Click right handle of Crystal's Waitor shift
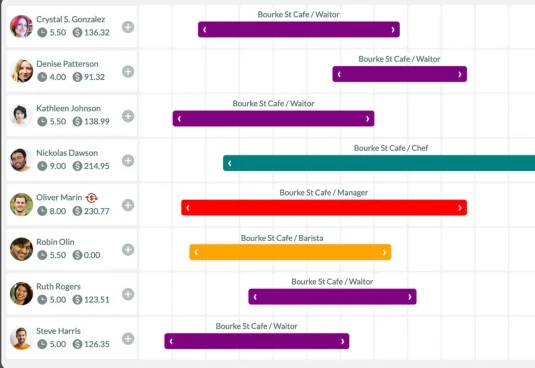The width and height of the screenshot is (535, 368). [x=393, y=30]
